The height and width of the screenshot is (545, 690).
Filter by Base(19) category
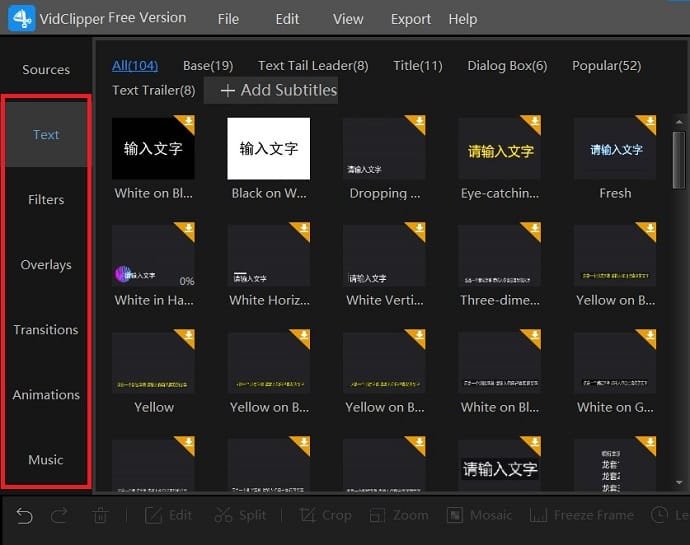tap(208, 66)
